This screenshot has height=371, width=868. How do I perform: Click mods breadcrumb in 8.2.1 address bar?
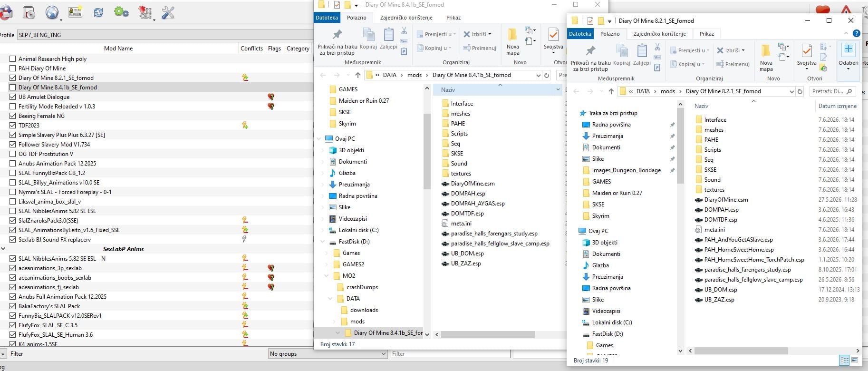point(667,91)
